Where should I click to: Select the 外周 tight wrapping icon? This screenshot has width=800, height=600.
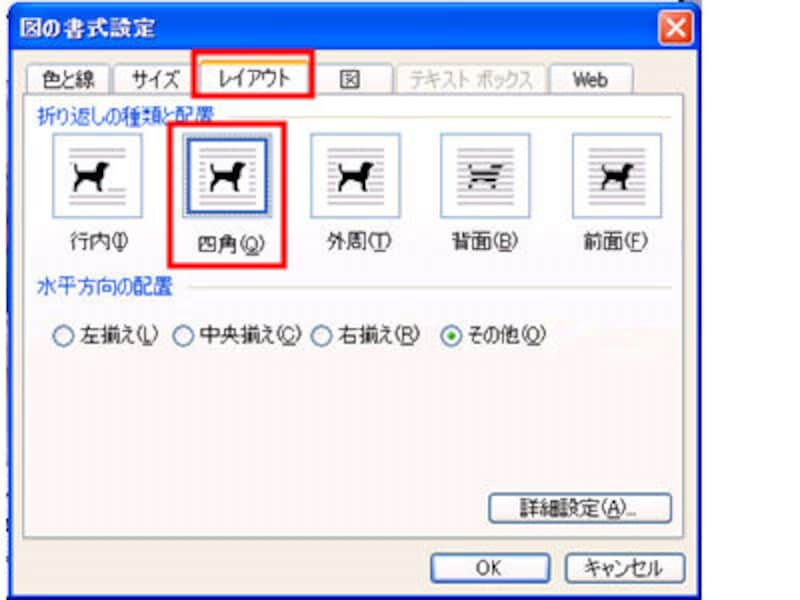pyautogui.click(x=356, y=176)
